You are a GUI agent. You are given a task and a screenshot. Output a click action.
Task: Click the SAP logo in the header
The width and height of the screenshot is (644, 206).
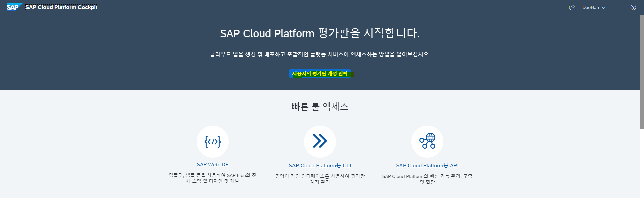pos(14,7)
